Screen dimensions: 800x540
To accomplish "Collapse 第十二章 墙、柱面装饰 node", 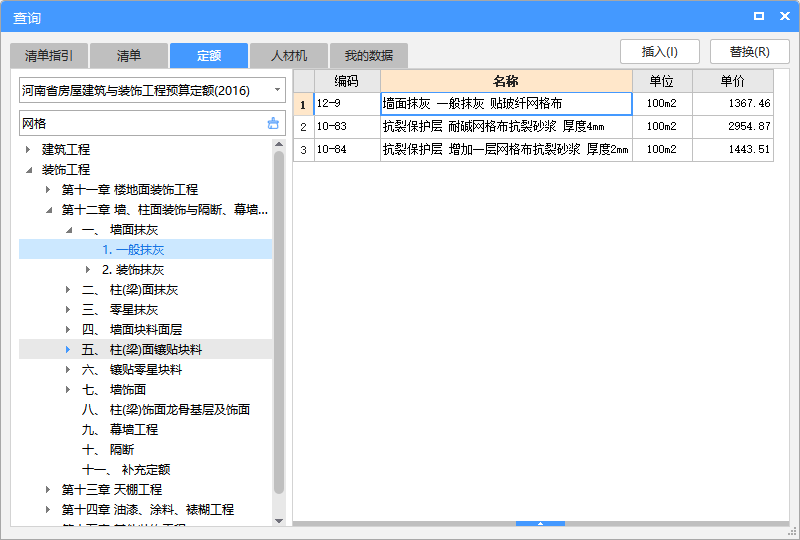I will click(48, 210).
